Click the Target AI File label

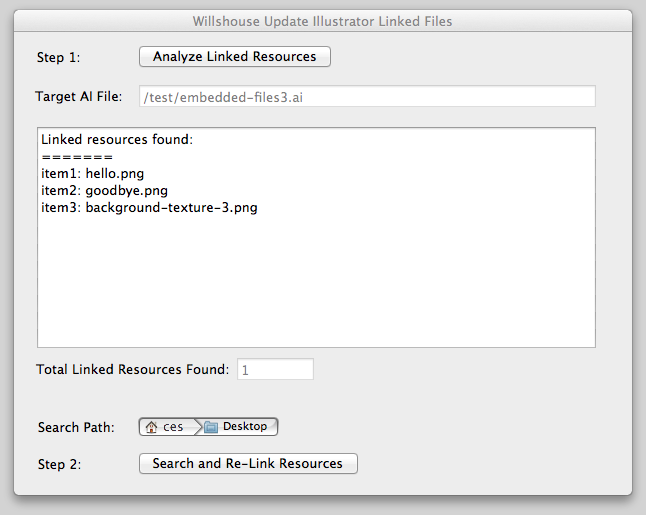(79, 96)
